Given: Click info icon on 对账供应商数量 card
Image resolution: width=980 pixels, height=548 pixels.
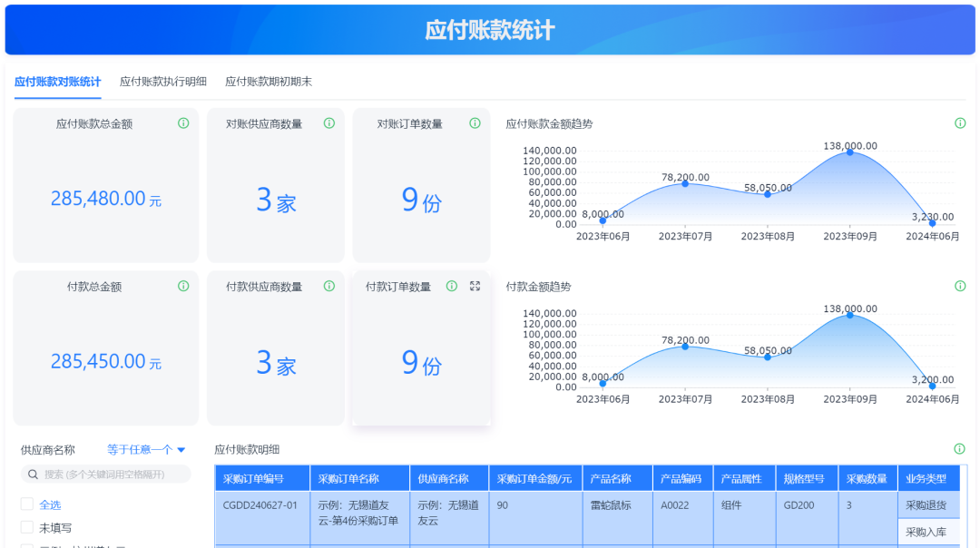Looking at the screenshot, I should (329, 123).
